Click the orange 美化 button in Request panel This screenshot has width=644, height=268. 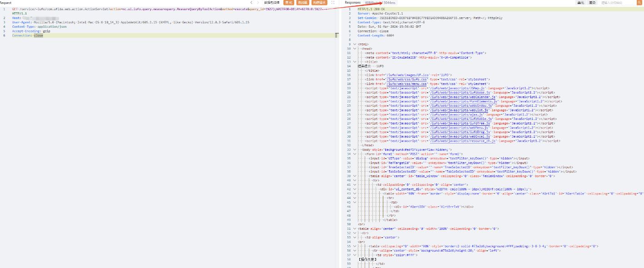tap(288, 3)
